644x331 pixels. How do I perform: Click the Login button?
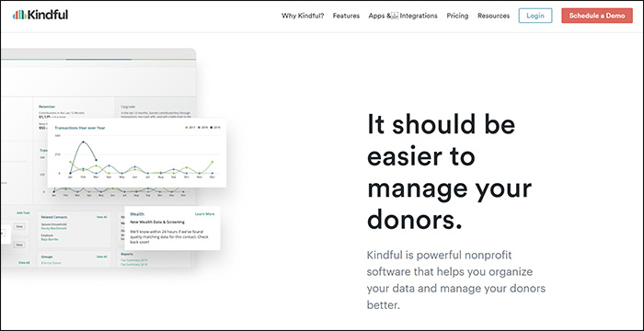[535, 16]
